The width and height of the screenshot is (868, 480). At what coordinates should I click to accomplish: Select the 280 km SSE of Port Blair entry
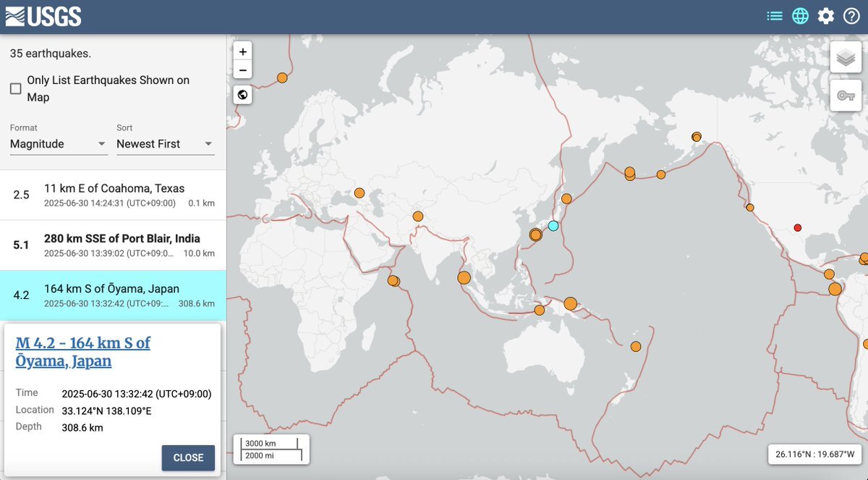tap(113, 245)
